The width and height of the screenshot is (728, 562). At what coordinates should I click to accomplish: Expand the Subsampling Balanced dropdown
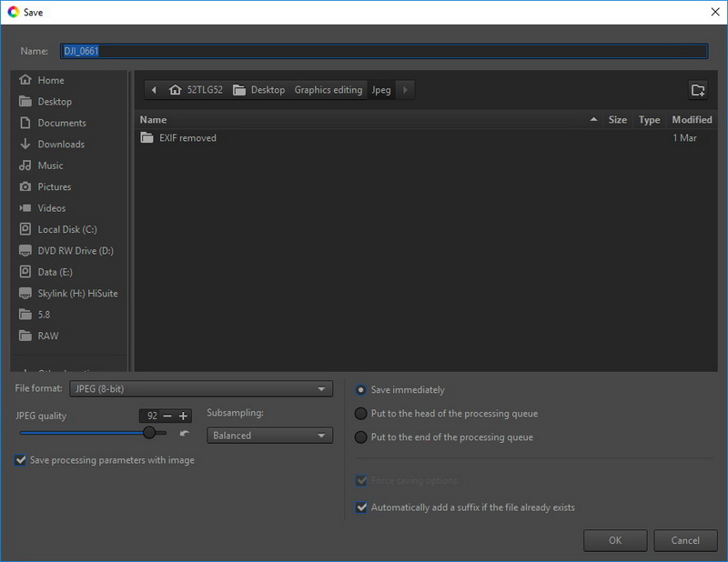269,436
